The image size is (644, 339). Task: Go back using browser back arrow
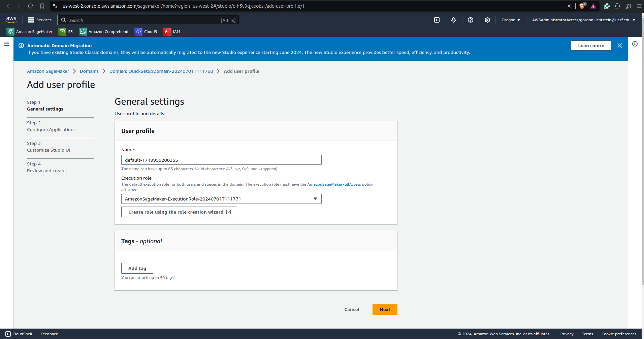tap(8, 6)
